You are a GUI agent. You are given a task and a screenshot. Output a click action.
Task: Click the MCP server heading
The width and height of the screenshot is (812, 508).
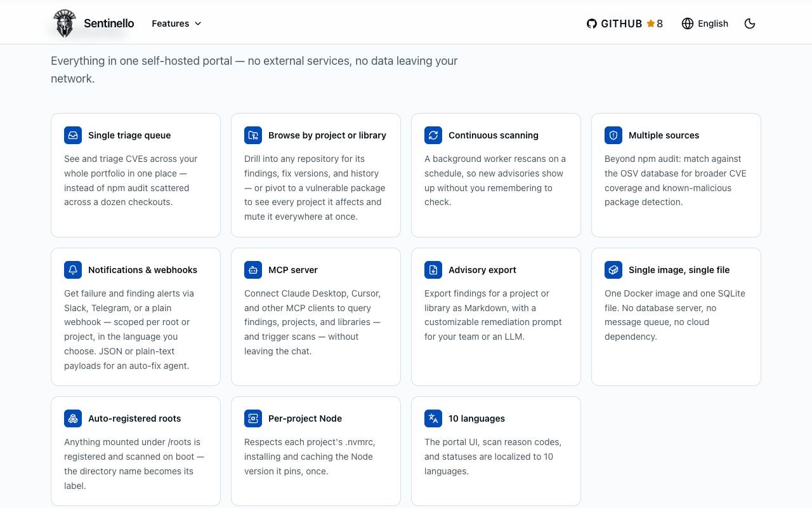pos(293,270)
